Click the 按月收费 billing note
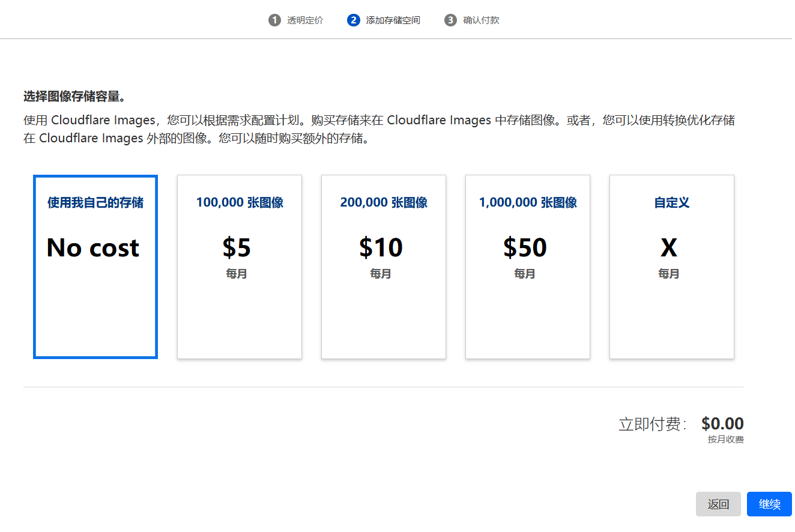The image size is (795, 532). 726,440
